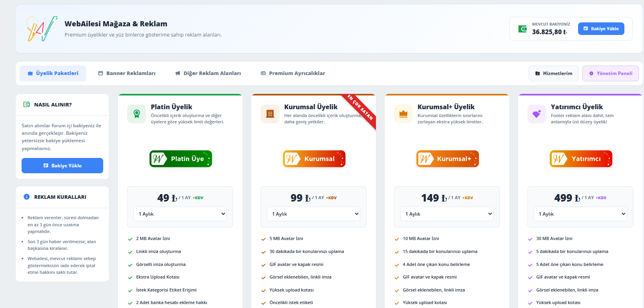
Task: Click the text '5 Adet öne çıkan konu belirleme'
Action: pos(570,264)
